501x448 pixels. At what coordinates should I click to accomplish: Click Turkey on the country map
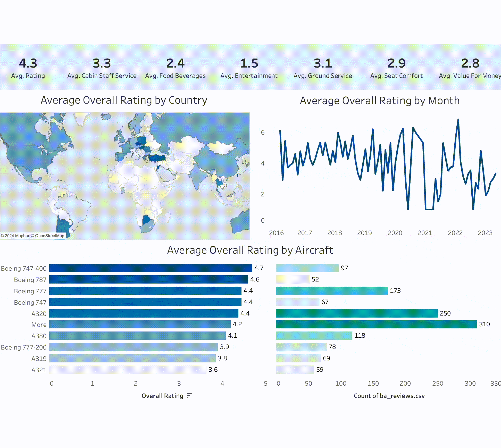[x=157, y=157]
